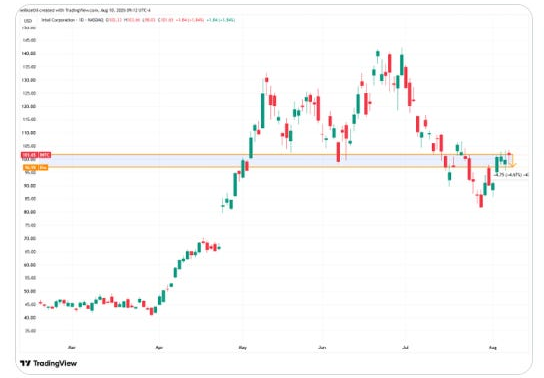
Task: Click the header text mentioning TradingView.com
Action: [x=85, y=10]
